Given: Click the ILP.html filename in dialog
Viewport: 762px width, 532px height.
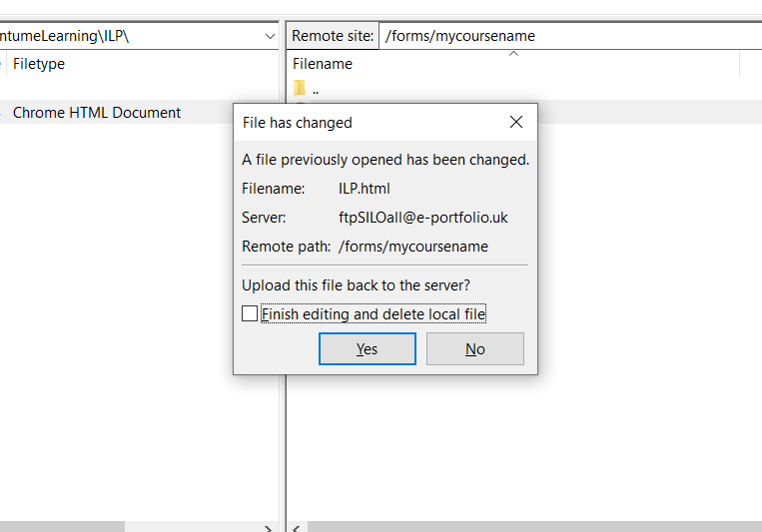Looking at the screenshot, I should pyautogui.click(x=364, y=189).
